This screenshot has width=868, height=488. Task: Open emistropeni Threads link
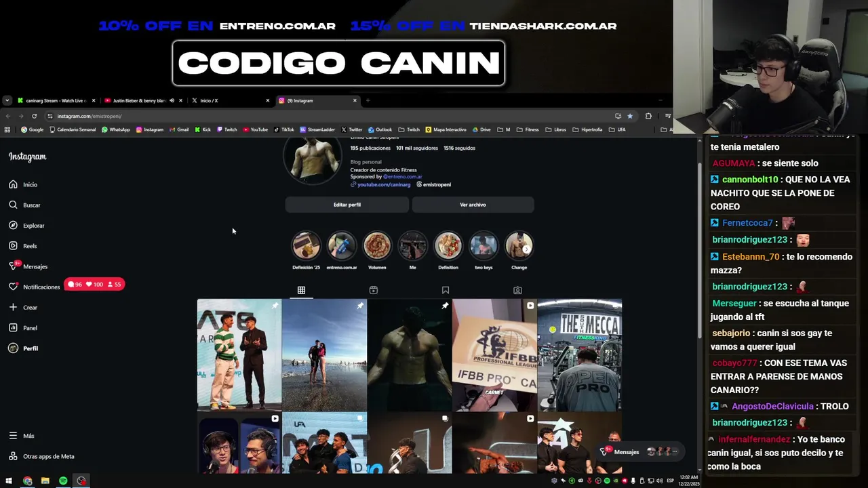(x=433, y=184)
